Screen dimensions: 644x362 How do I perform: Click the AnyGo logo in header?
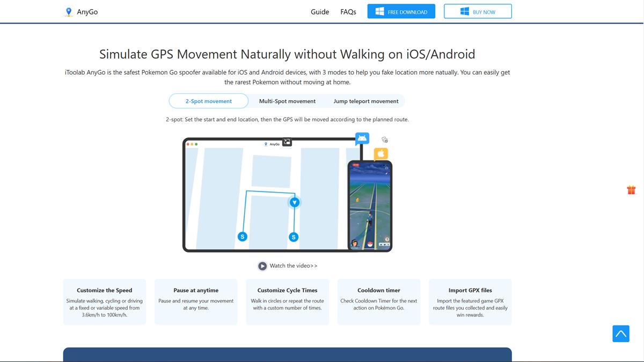click(80, 12)
